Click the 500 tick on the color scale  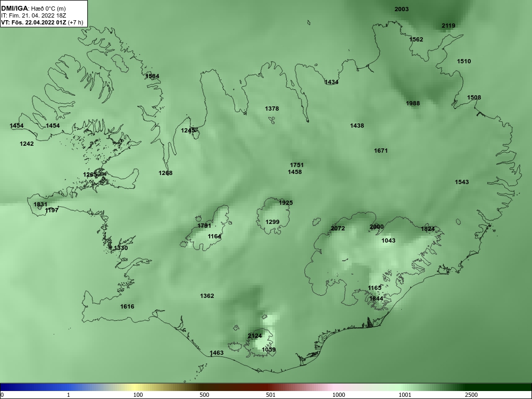[204, 395]
